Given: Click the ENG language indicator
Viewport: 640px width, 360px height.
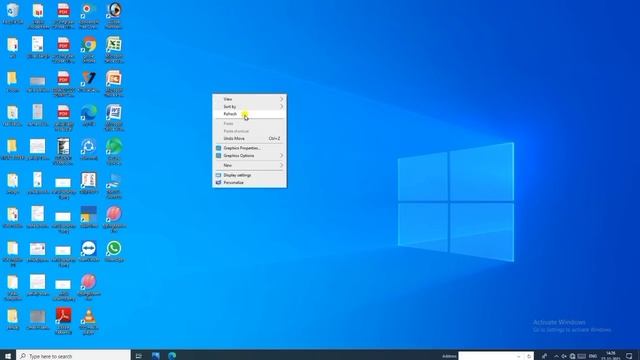Looking at the screenshot, I should (593, 356).
